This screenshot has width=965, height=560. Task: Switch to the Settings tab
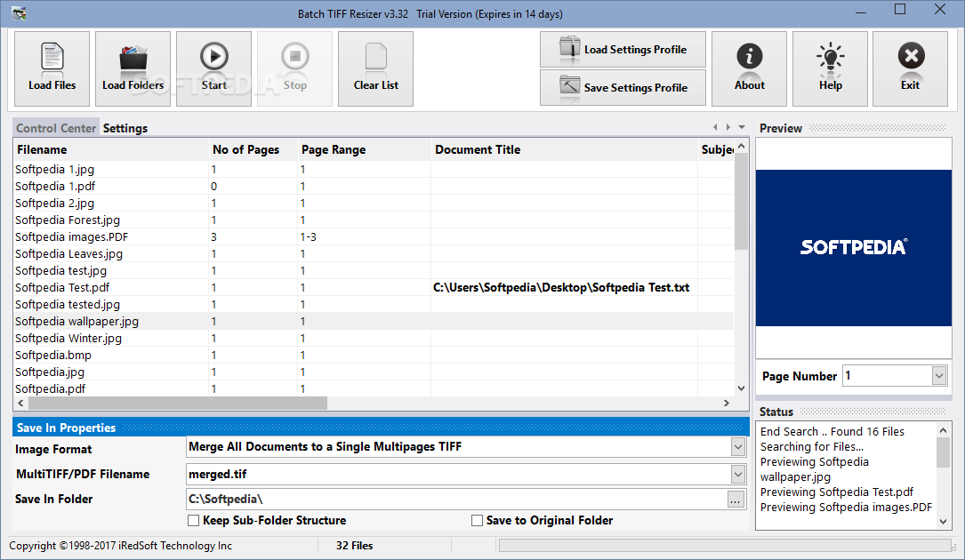125,128
